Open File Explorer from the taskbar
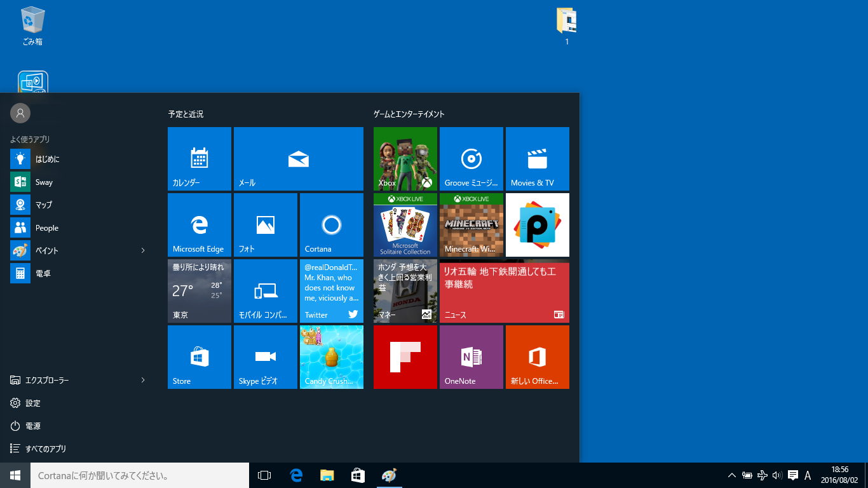The width and height of the screenshot is (868, 488). pyautogui.click(x=327, y=475)
